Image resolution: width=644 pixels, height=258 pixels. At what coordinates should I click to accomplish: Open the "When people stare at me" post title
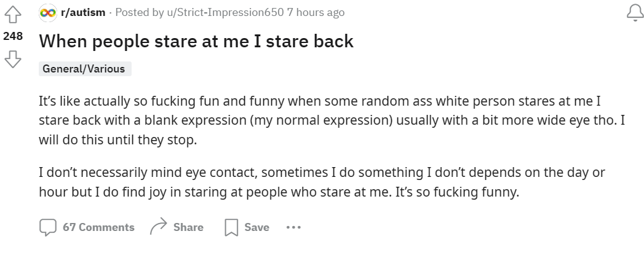coord(196,41)
